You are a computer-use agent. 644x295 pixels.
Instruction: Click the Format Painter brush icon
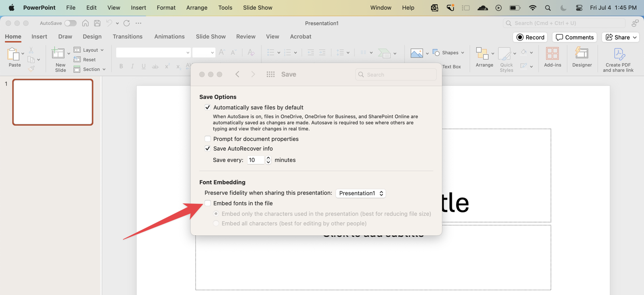(31, 68)
